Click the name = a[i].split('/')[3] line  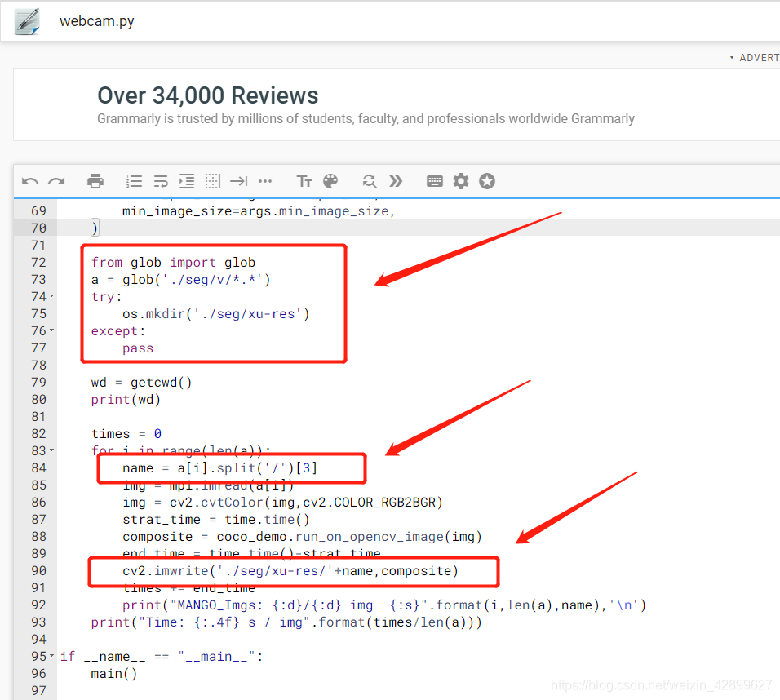(219, 468)
